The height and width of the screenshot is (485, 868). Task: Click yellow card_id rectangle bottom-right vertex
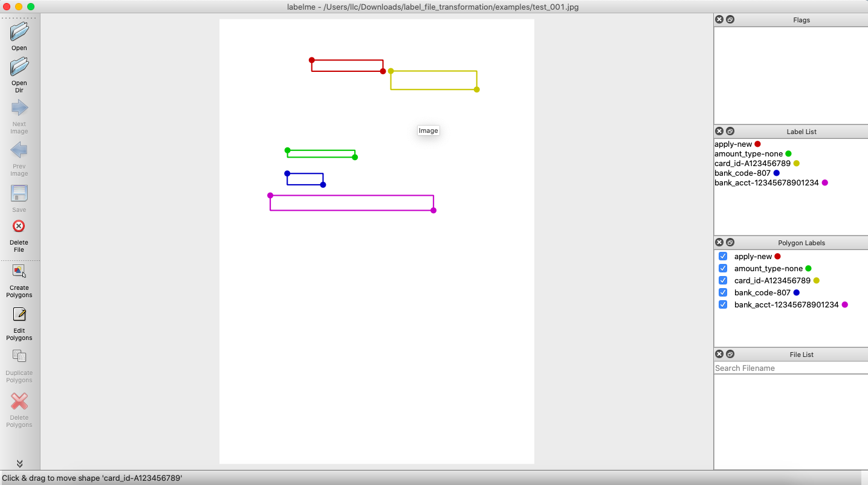[x=477, y=89]
